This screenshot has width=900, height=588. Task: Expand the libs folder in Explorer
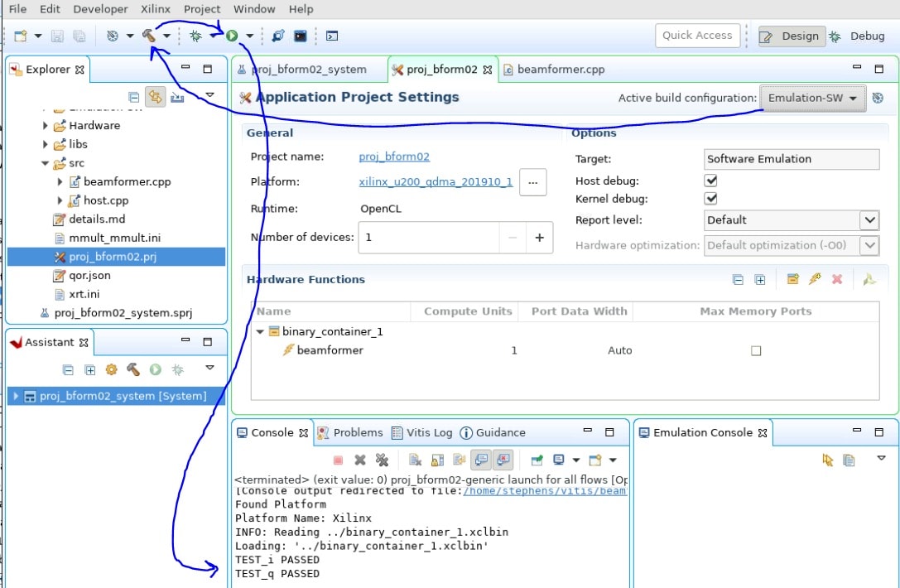coord(46,144)
